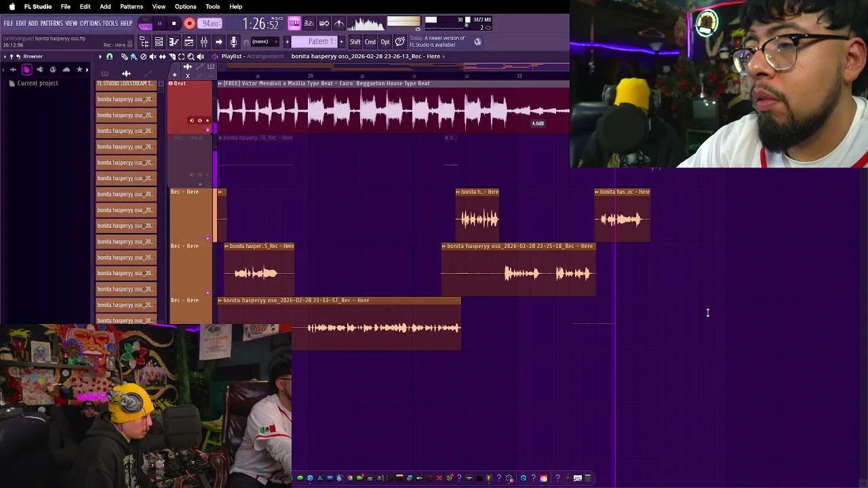The width and height of the screenshot is (868, 488).
Task: Select the 23-25-18_Rec - Here audio clip
Action: point(519,269)
